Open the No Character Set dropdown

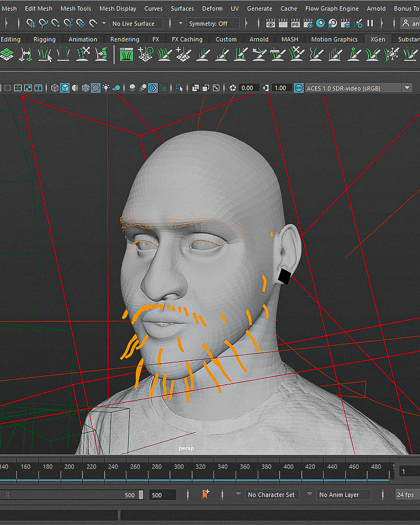(272, 494)
